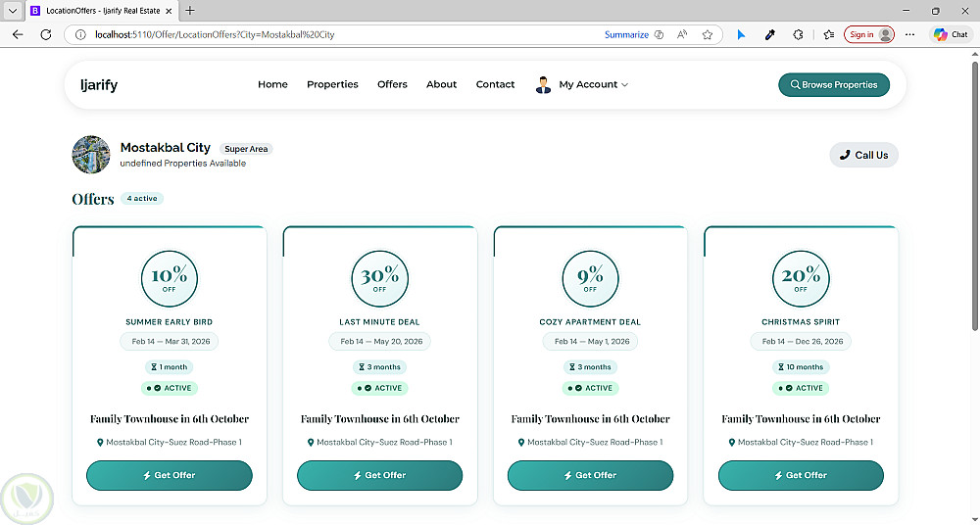Viewport: 980px width, 525px height.
Task: Click the Cozy Apartment Deal title
Action: (x=590, y=322)
